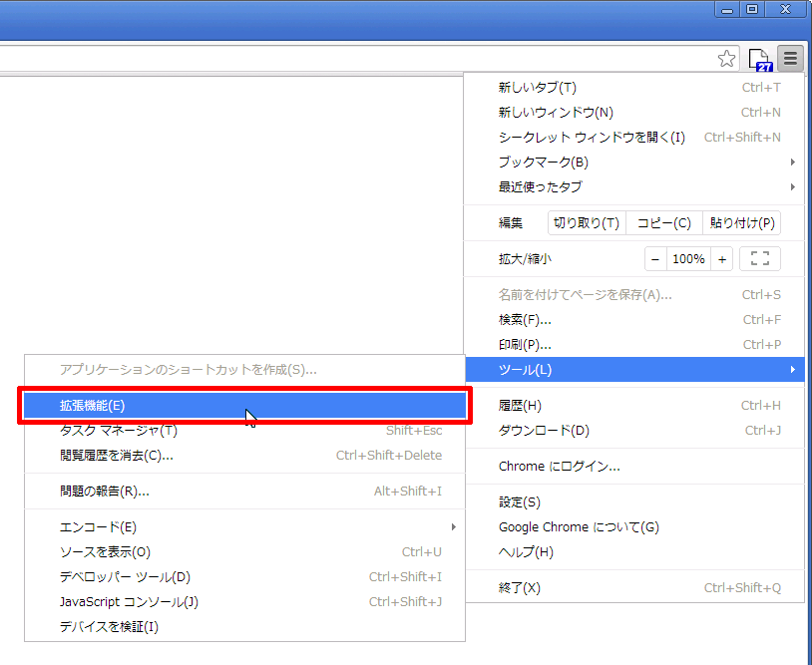Expand the ブックマーク(B) submenu
Viewport: 812px width, 665px height.
(638, 162)
